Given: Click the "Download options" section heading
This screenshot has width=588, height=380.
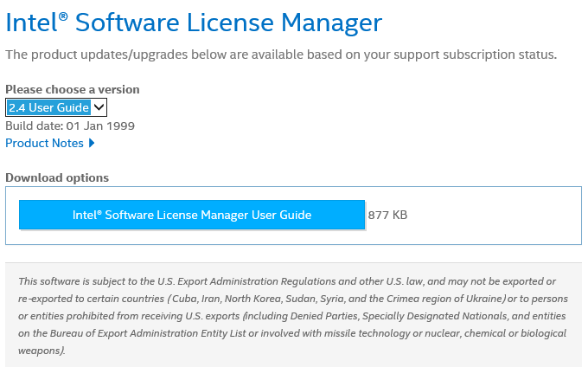Looking at the screenshot, I should coord(57,177).
